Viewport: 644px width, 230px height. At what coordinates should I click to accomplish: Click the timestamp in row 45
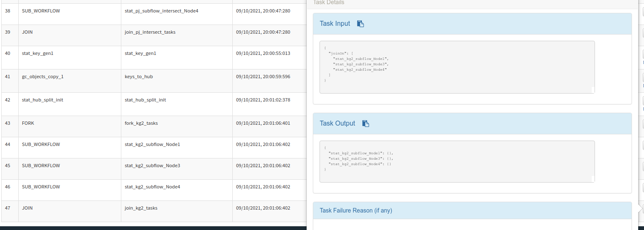263,166
